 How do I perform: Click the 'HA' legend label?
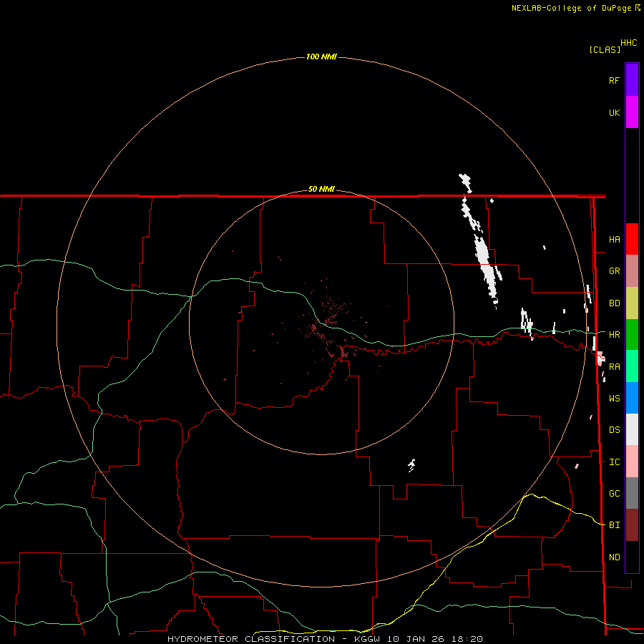(x=614, y=240)
